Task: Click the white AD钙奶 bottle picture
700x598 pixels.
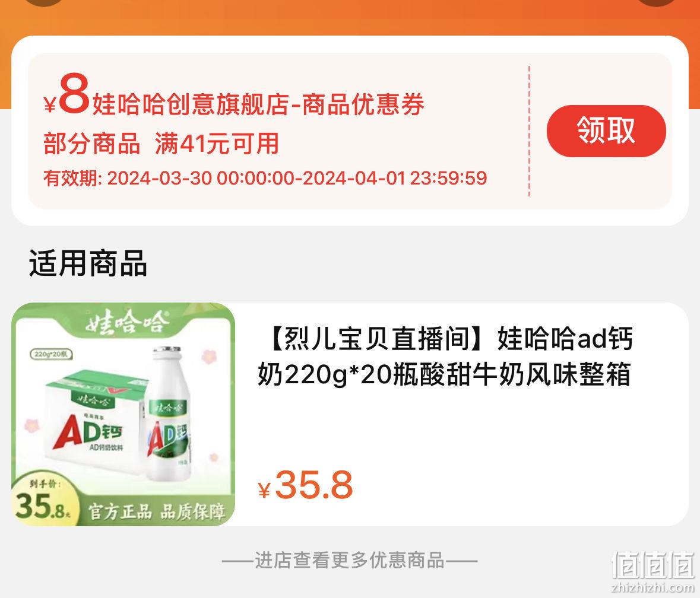Action: pyautogui.click(x=169, y=414)
